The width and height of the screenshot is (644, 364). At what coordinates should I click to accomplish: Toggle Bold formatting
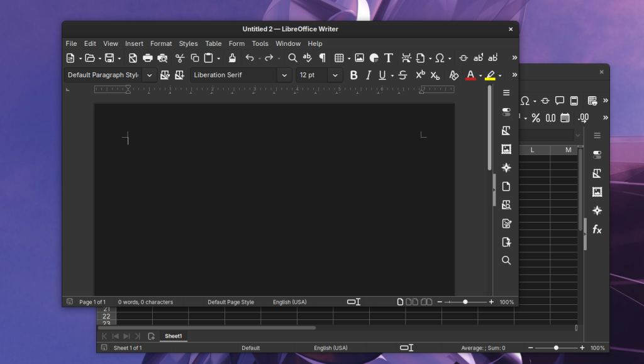(x=353, y=75)
